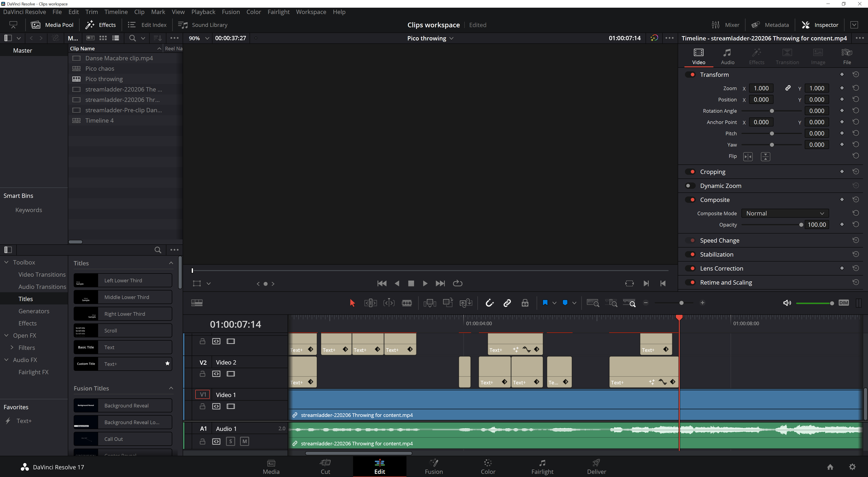Play timeline in reverse
868x477 pixels.
point(397,283)
